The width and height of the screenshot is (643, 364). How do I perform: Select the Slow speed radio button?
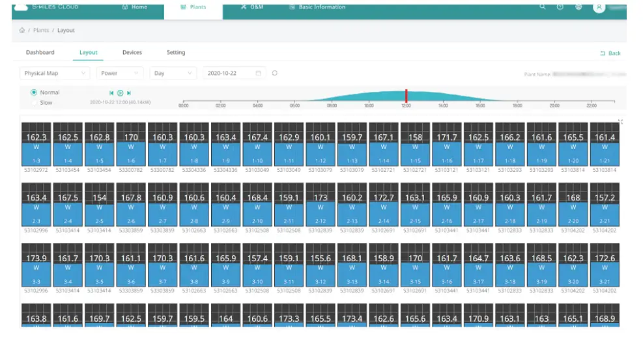[x=34, y=103]
